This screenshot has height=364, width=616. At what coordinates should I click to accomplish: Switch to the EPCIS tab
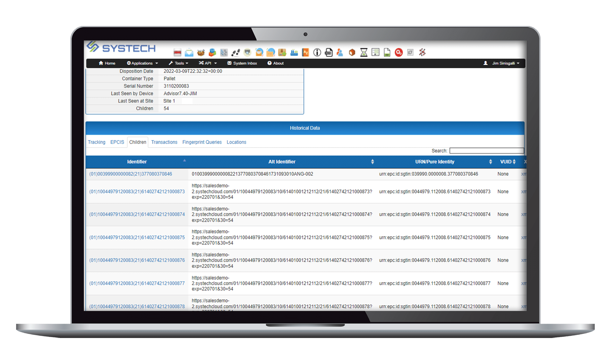(117, 142)
